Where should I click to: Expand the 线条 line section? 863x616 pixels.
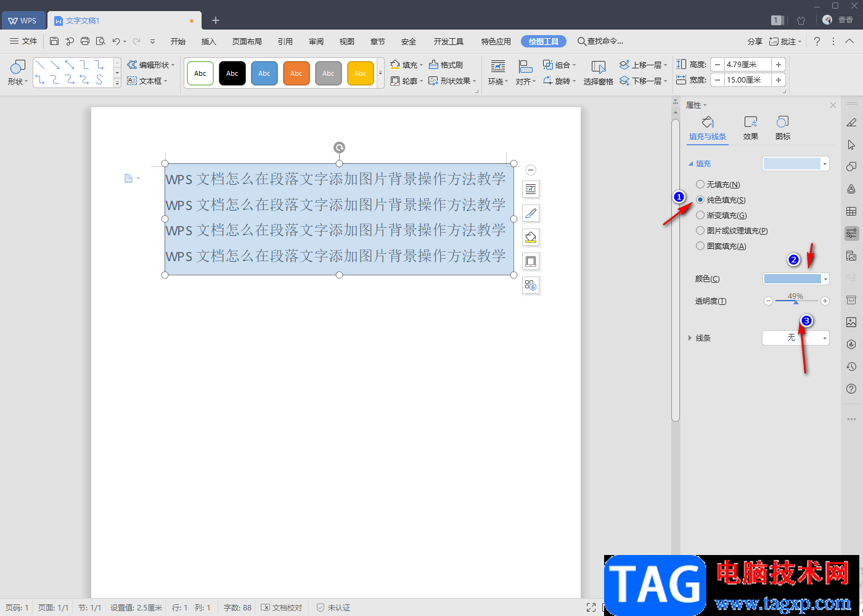click(x=690, y=338)
